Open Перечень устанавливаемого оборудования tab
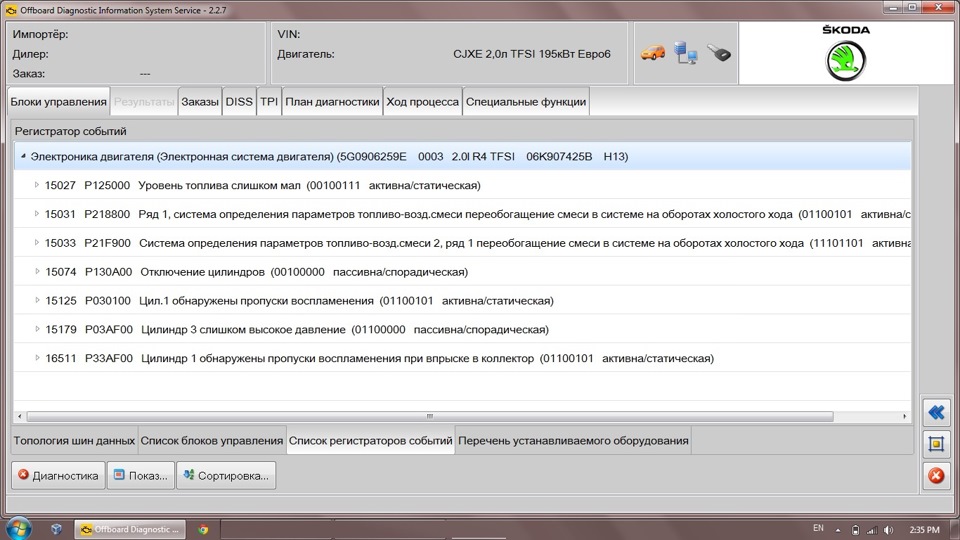The image size is (960, 540). 573,440
